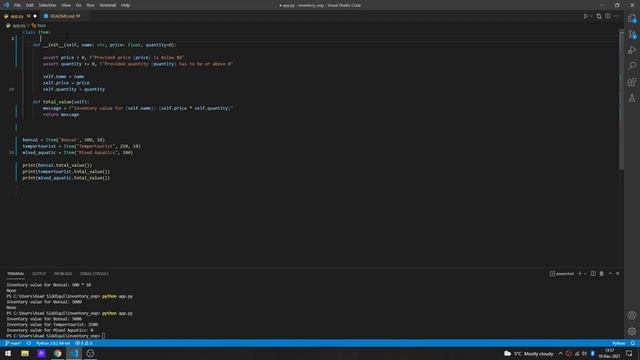Screen dimensions: 640x360
Task: Open the Help menu
Action: pyautogui.click(x=125, y=5)
